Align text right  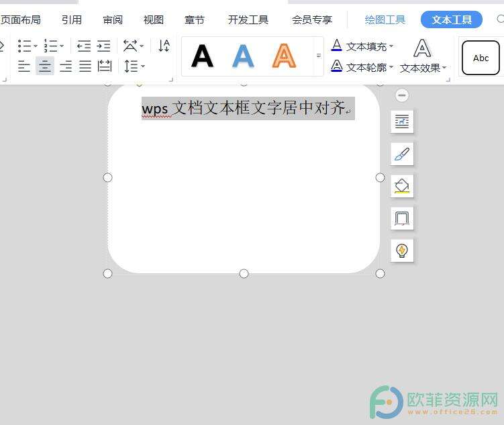point(66,66)
